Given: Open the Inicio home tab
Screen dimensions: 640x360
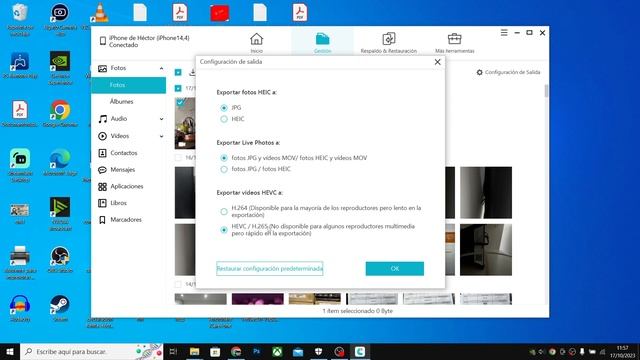Looking at the screenshot, I should point(256,43).
